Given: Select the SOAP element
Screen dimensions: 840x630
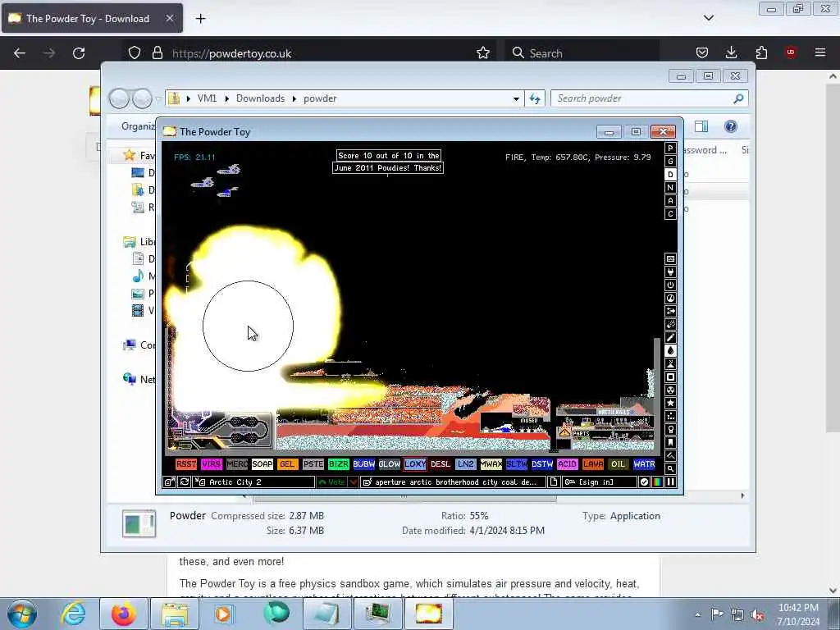Looking at the screenshot, I should coord(262,464).
